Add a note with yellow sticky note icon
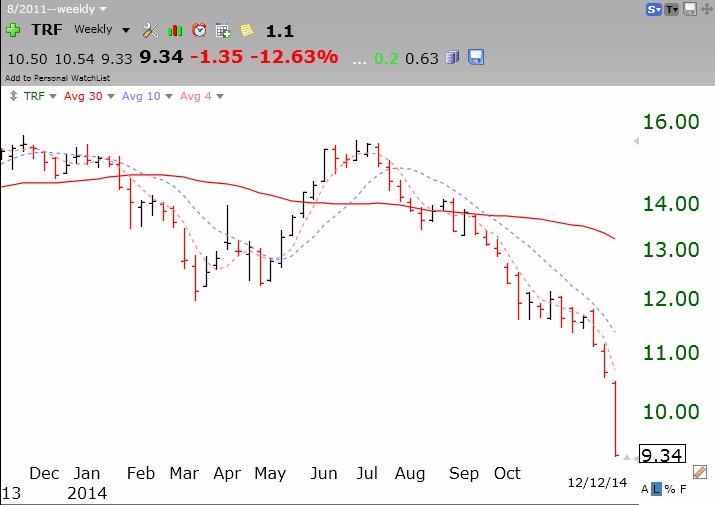This screenshot has height=505, width=715. pyautogui.click(x=247, y=30)
